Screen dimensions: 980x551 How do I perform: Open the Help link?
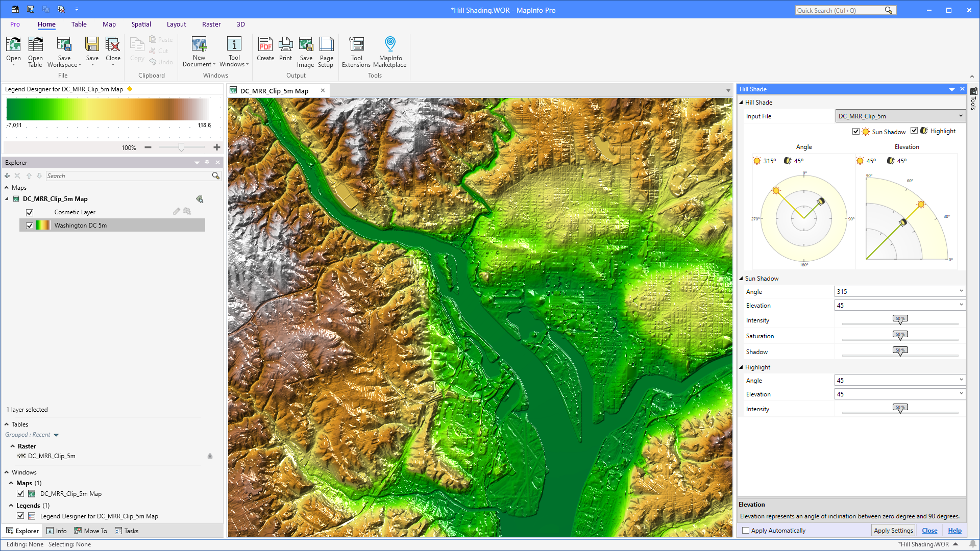[954, 531]
